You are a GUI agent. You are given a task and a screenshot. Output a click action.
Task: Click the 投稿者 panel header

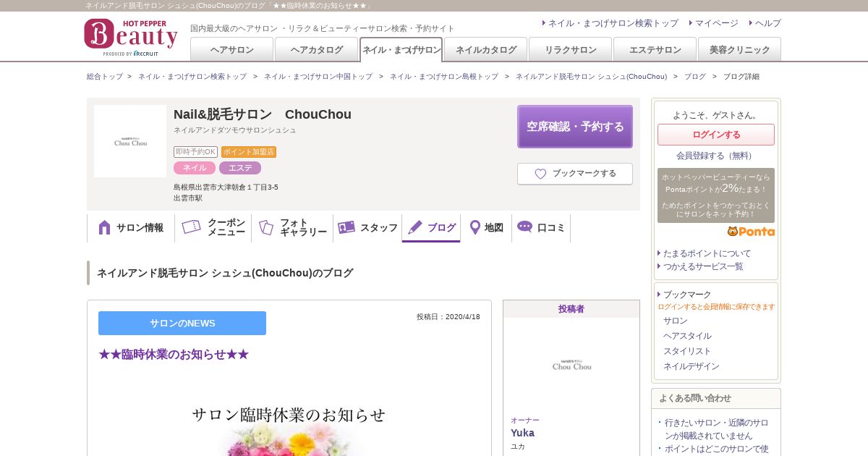(x=571, y=309)
